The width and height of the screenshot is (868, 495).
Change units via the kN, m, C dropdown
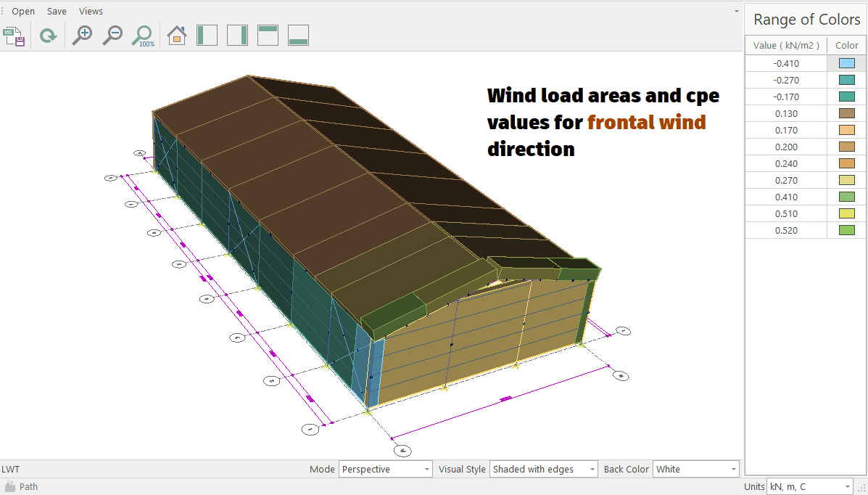(x=809, y=486)
